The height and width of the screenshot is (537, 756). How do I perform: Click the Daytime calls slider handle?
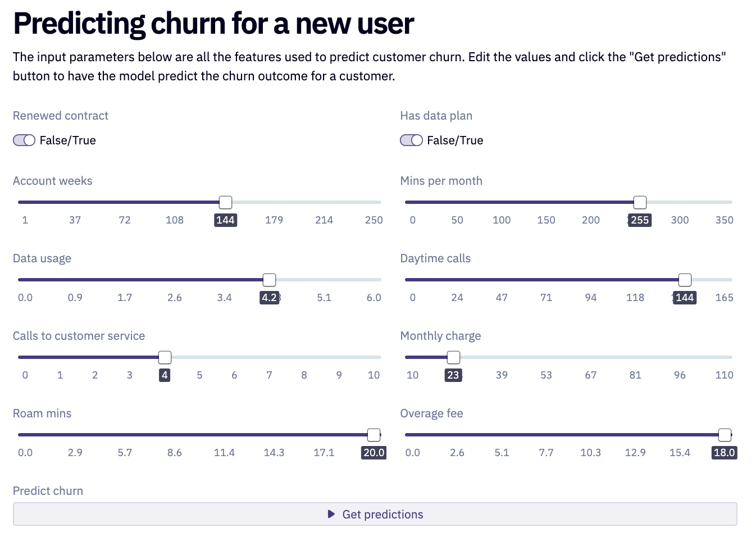685,280
